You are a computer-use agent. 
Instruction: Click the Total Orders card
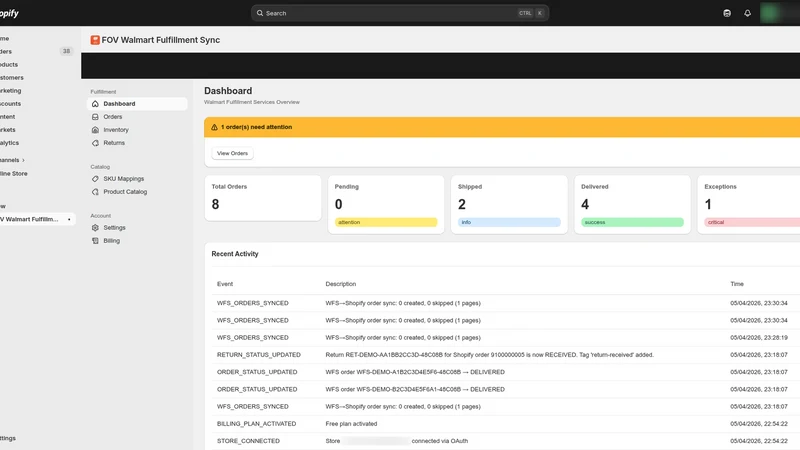click(263, 198)
